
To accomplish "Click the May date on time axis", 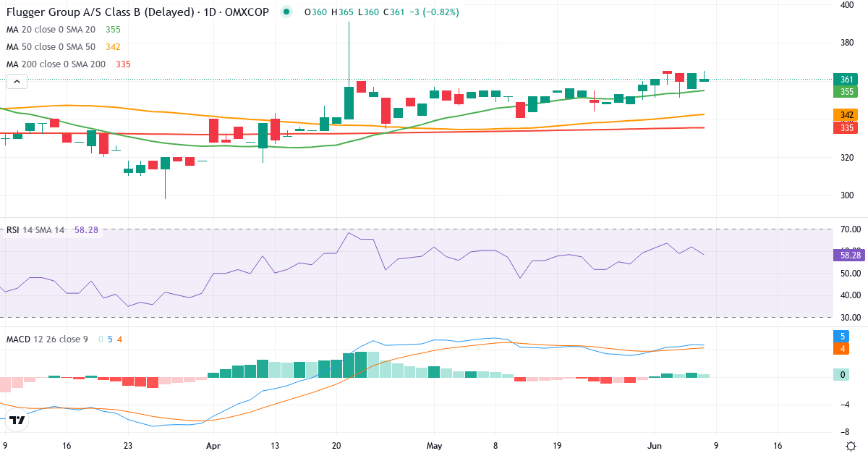I will tap(434, 445).
